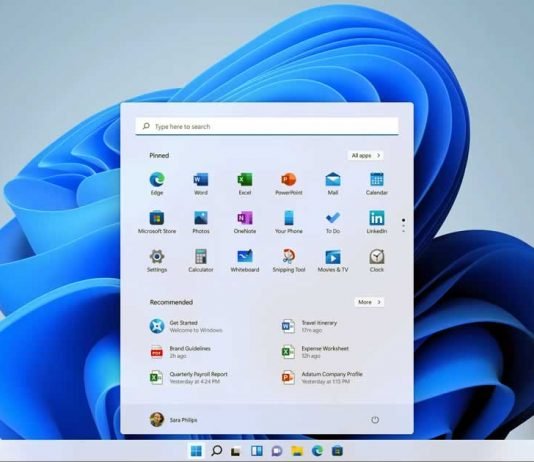Open the Photos app
The width and height of the screenshot is (534, 462).
[x=201, y=222]
